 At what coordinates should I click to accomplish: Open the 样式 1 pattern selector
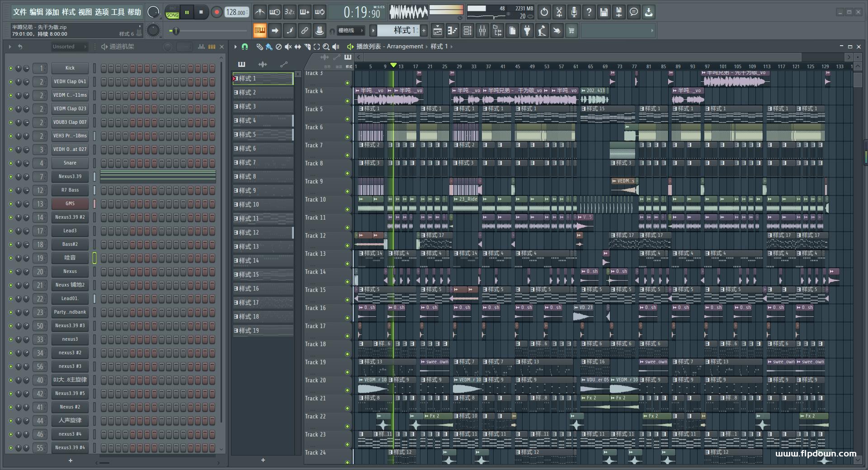pos(399,31)
